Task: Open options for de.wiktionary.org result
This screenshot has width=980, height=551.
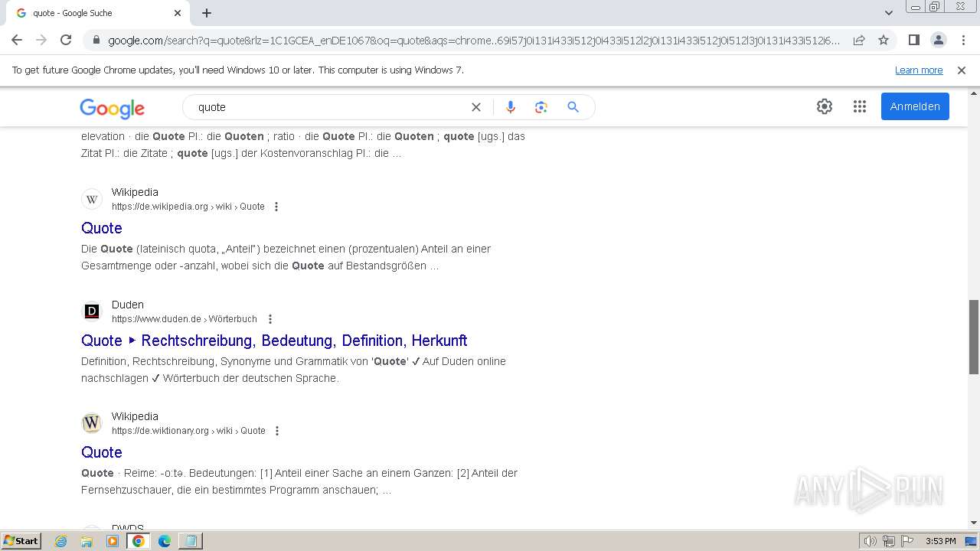Action: click(277, 431)
